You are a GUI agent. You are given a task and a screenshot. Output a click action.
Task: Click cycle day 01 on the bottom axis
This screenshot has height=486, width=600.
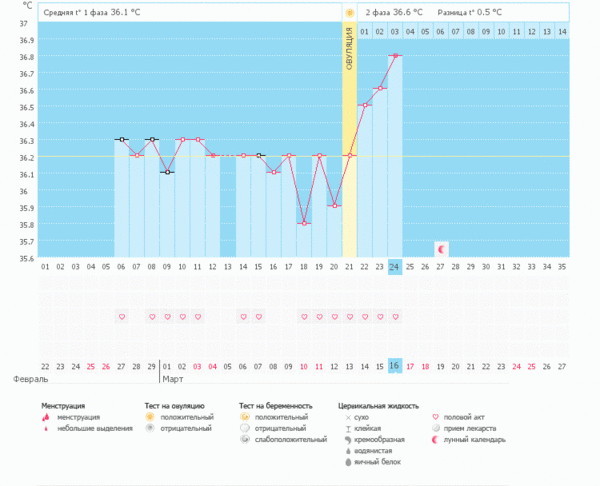(x=45, y=267)
